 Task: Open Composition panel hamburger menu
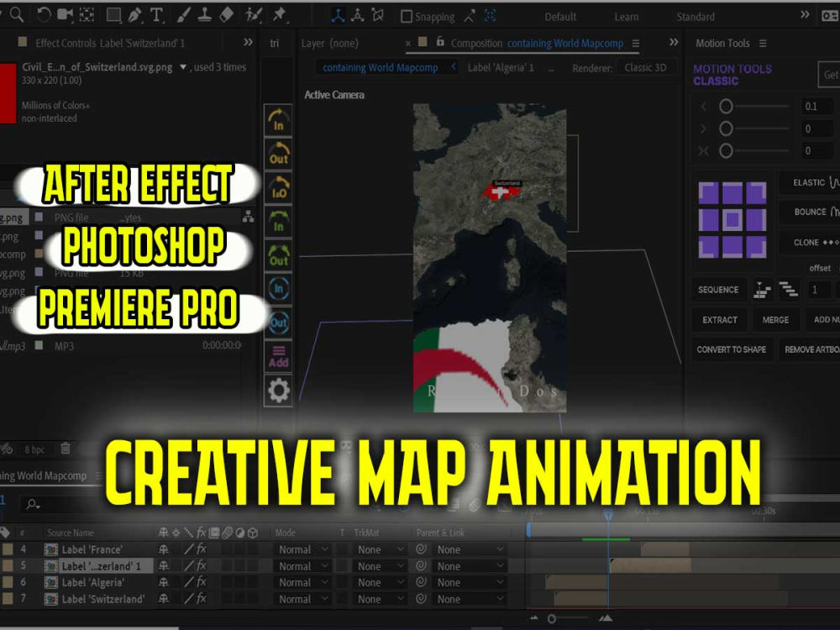(x=635, y=43)
